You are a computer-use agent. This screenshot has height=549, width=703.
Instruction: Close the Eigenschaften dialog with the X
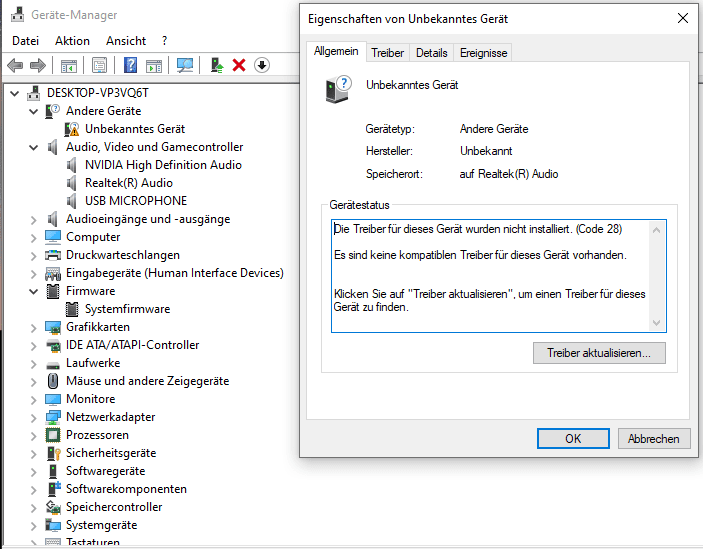pyautogui.click(x=683, y=18)
